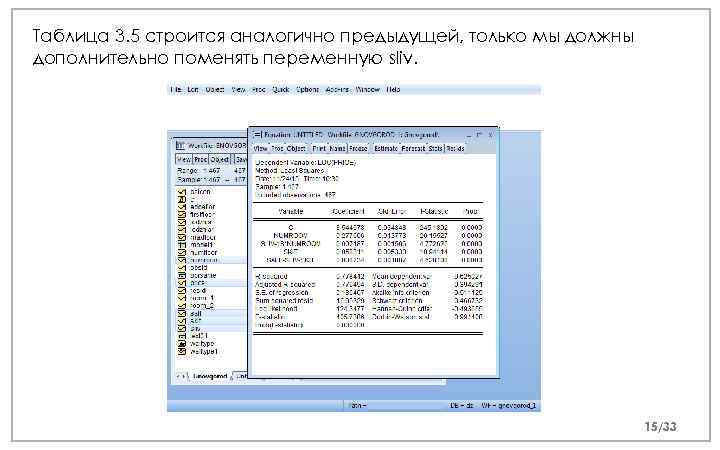Click Object in the Equation window toolbar
The width and height of the screenshot is (720, 450).
pos(296,148)
